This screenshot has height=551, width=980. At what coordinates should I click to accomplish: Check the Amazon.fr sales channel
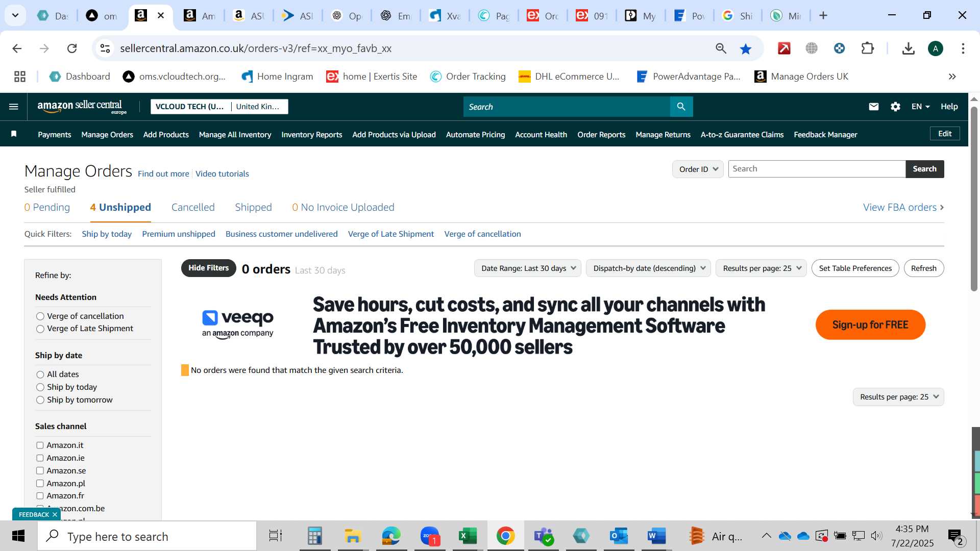[x=40, y=496]
